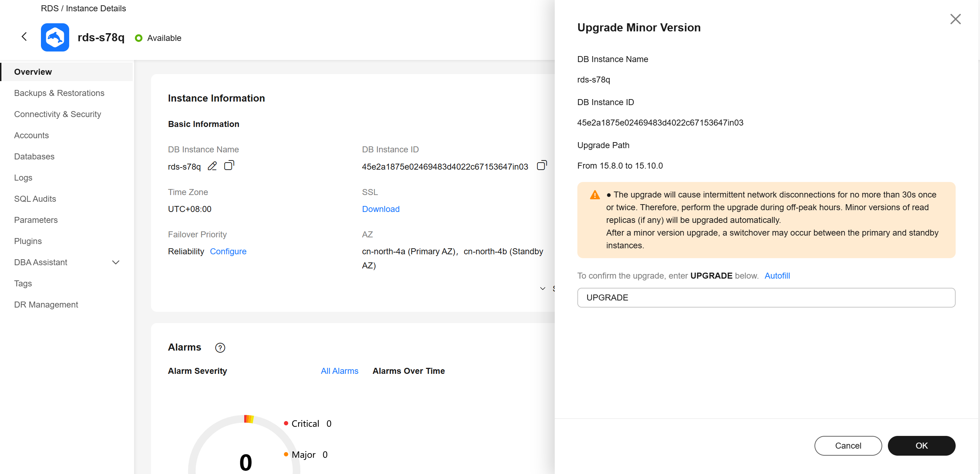Confirm upgrade with OK button

(921, 445)
